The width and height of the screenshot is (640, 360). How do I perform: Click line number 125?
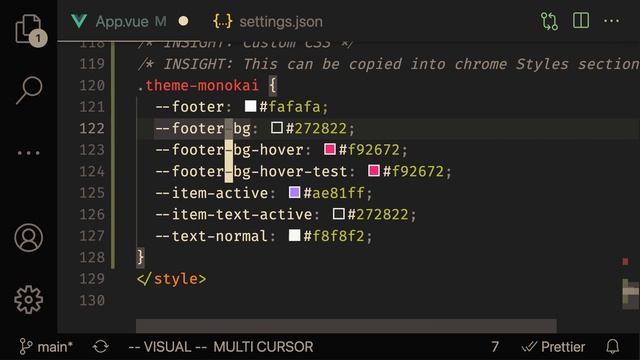pyautogui.click(x=92, y=193)
